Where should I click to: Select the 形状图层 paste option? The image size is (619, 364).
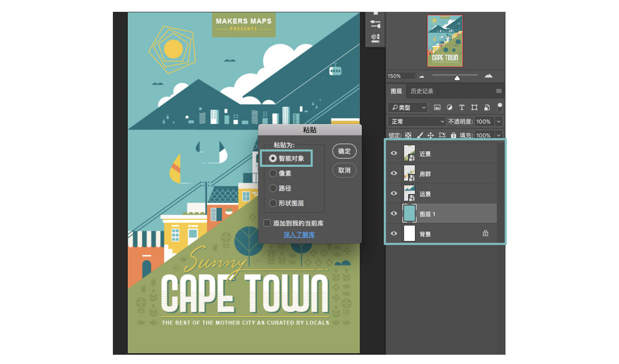tap(273, 203)
